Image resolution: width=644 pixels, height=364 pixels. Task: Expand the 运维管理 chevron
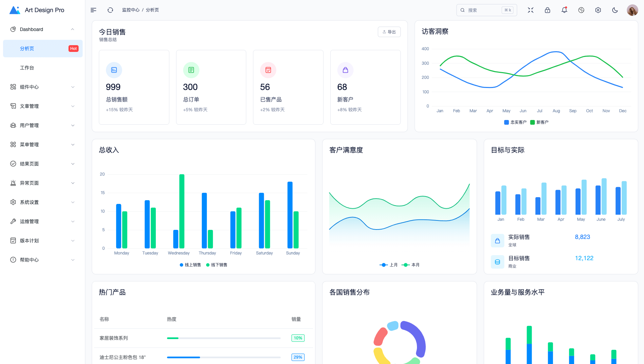tap(73, 221)
